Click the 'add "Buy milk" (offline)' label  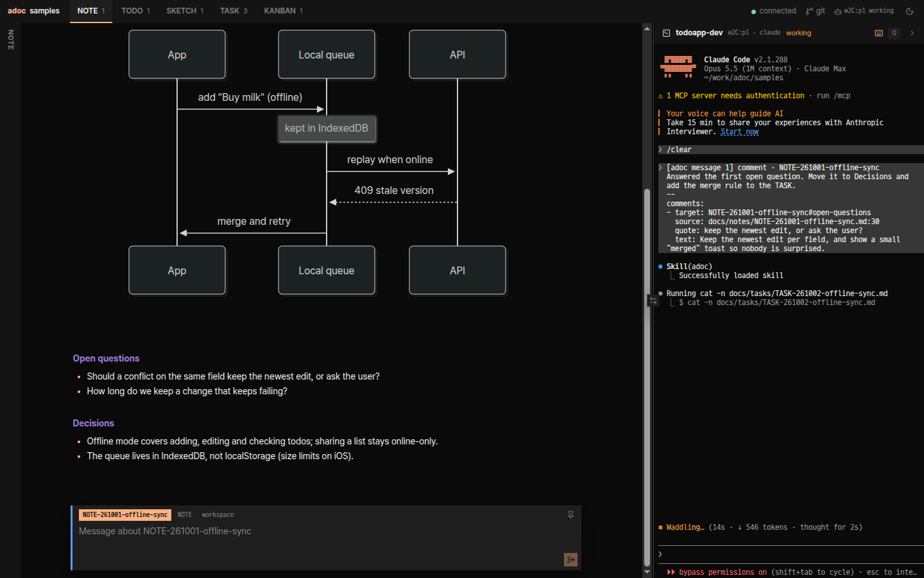pyautogui.click(x=250, y=98)
